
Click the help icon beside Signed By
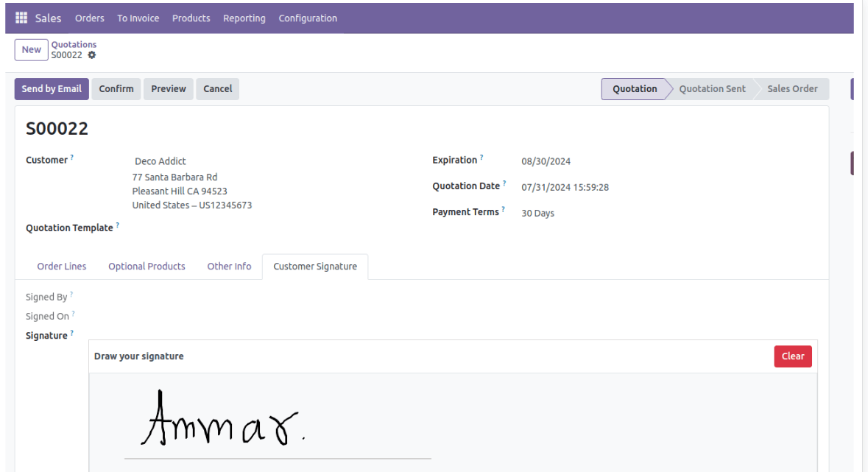[70, 292]
